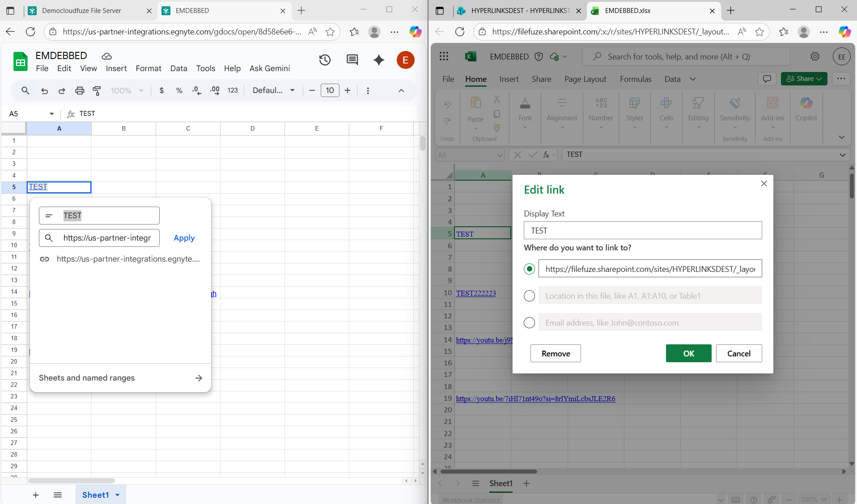Switch to the Formulas ribbon tab
Image resolution: width=857 pixels, height=504 pixels.
pos(636,79)
